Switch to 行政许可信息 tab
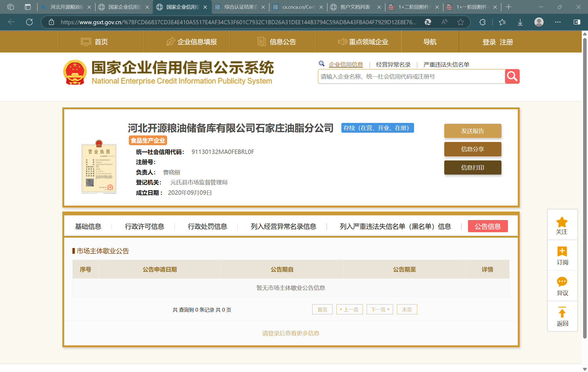588x372 pixels. click(x=145, y=226)
